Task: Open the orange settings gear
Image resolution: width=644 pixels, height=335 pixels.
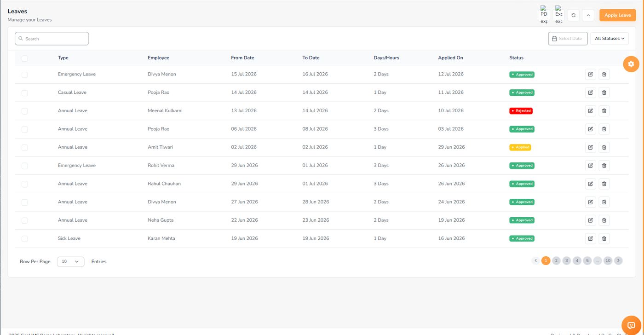Action: [x=631, y=64]
